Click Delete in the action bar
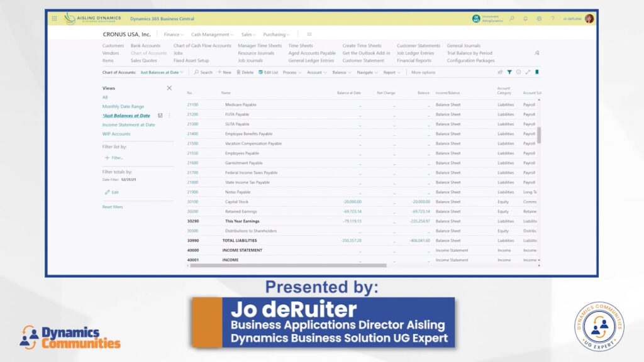The image size is (644, 362). click(x=245, y=72)
